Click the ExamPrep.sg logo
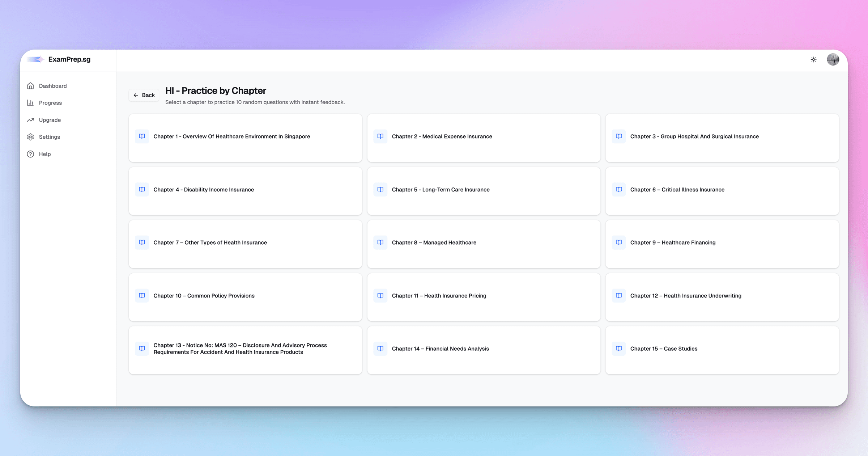The width and height of the screenshot is (868, 456). 59,60
